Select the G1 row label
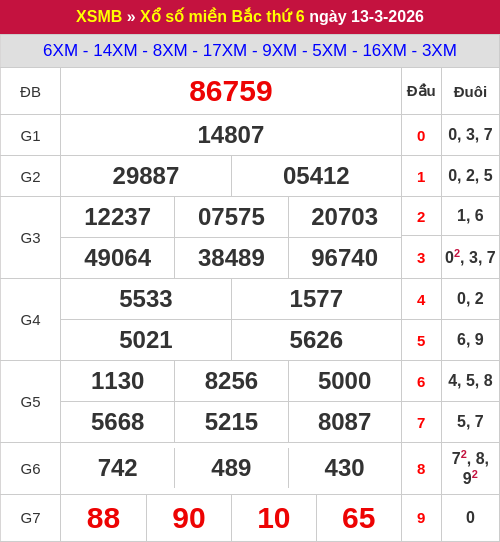This screenshot has height=542, width=500. click(30, 136)
